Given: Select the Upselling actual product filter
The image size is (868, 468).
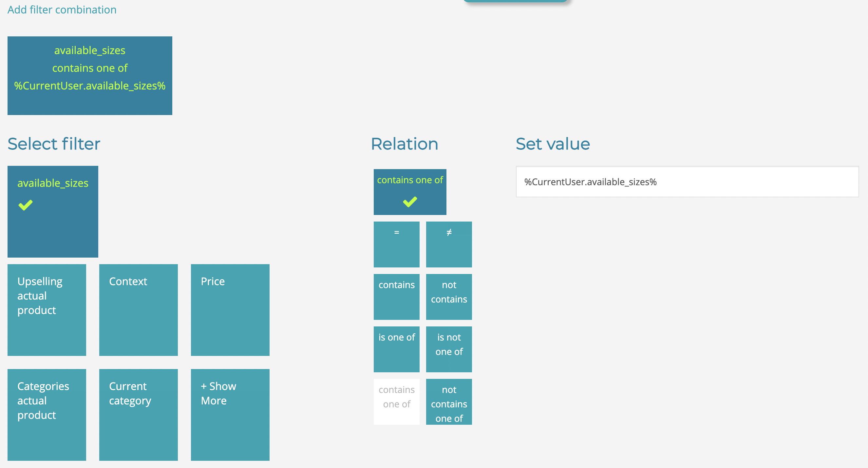Looking at the screenshot, I should pos(47,310).
